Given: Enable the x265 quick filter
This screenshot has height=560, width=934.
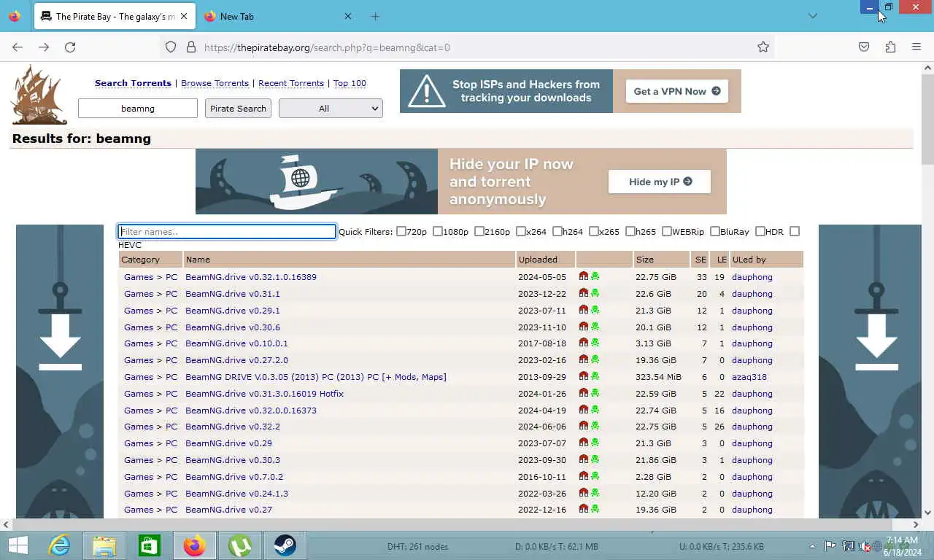Looking at the screenshot, I should [x=594, y=231].
